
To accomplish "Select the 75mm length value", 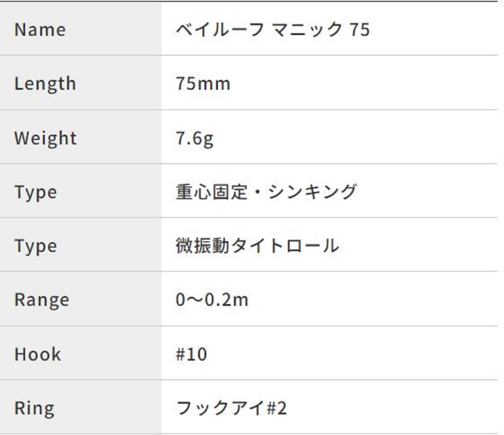I will 203,84.
